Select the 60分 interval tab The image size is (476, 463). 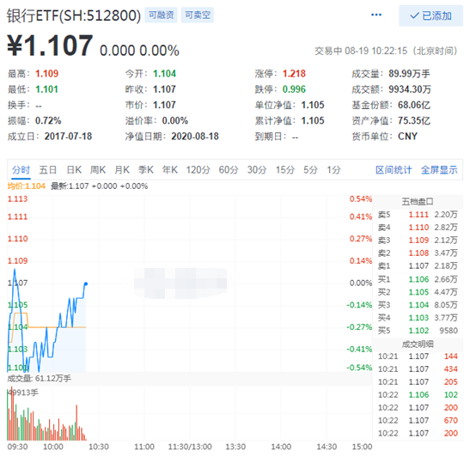(229, 169)
